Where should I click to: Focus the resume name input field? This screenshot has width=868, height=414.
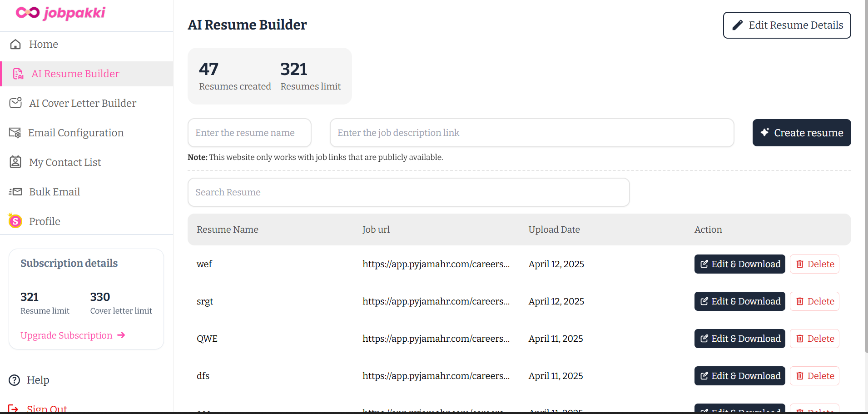[x=249, y=133]
